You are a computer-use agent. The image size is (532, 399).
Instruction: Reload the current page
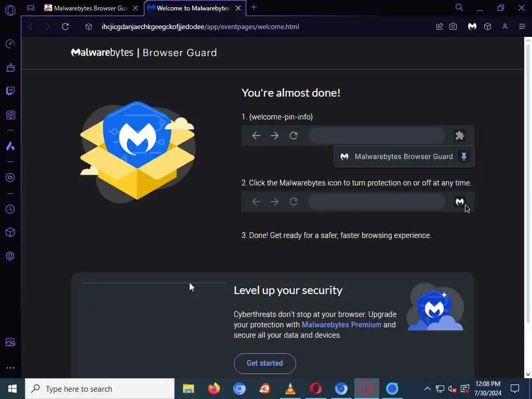(65, 26)
